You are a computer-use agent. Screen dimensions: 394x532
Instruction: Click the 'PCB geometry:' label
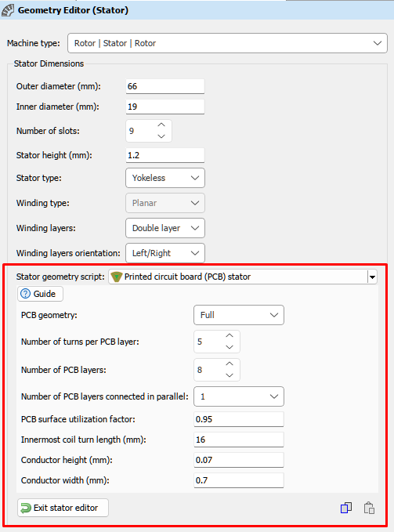49,315
